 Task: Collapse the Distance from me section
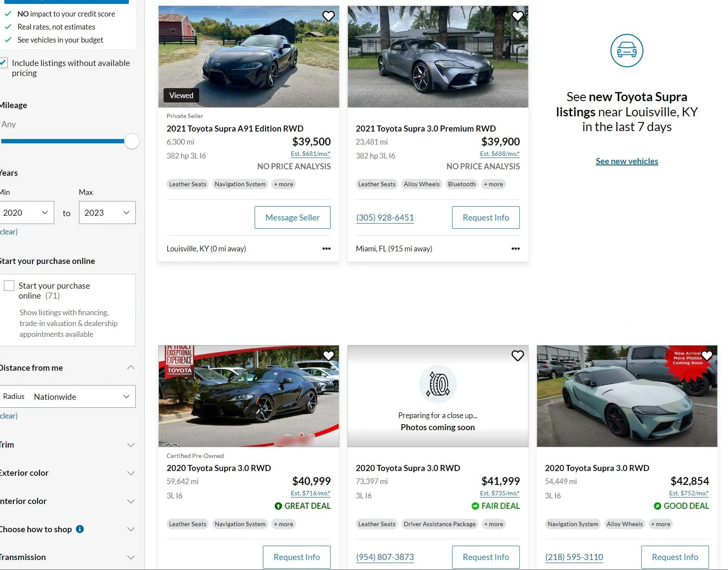pos(131,368)
